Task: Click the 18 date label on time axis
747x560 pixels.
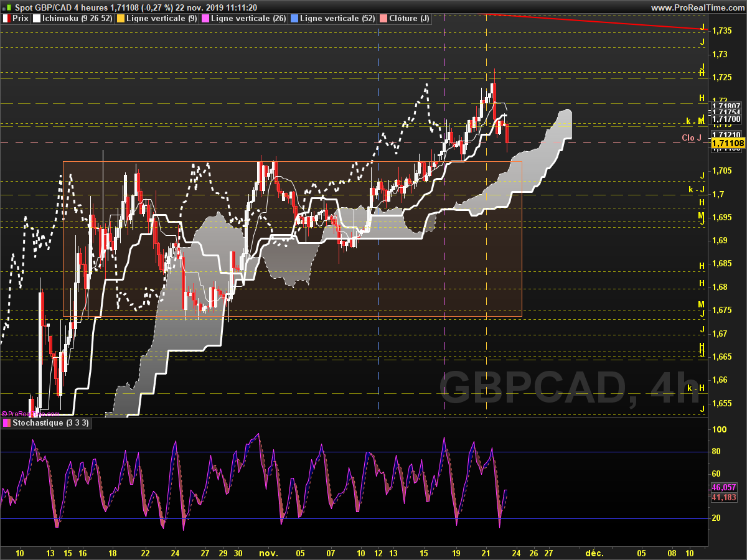Action: (113, 553)
